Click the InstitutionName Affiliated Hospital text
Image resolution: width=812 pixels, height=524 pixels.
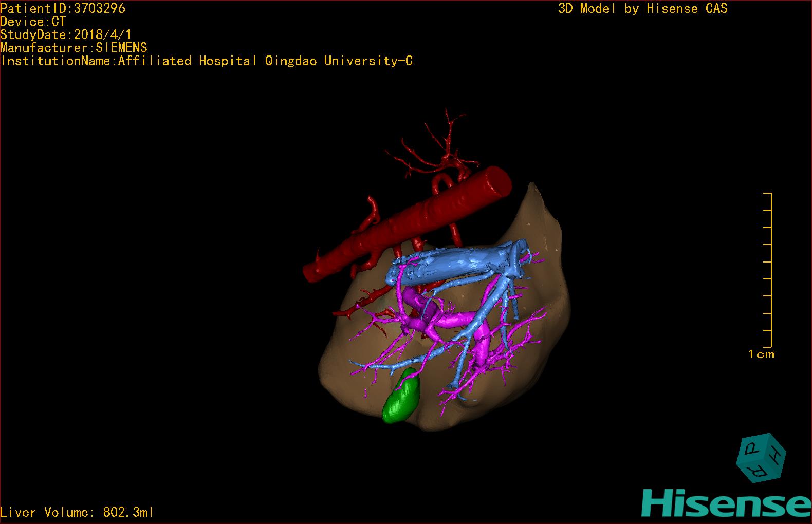[x=207, y=61]
